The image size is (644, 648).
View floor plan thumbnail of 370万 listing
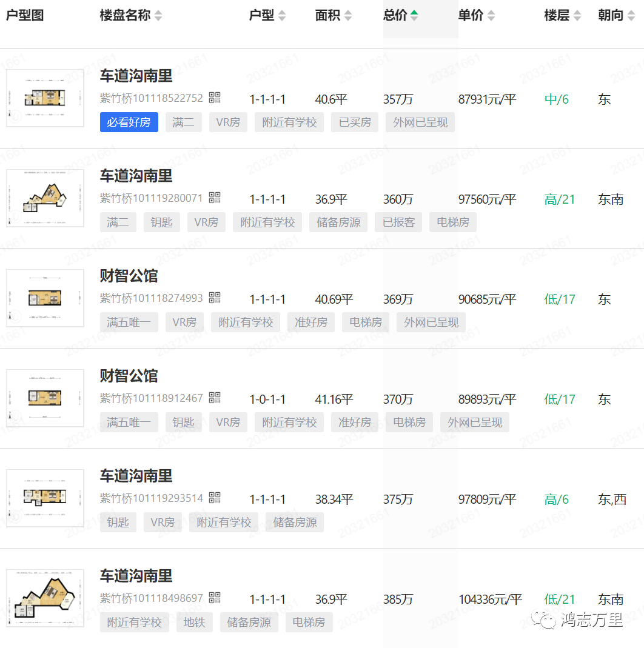click(x=45, y=398)
